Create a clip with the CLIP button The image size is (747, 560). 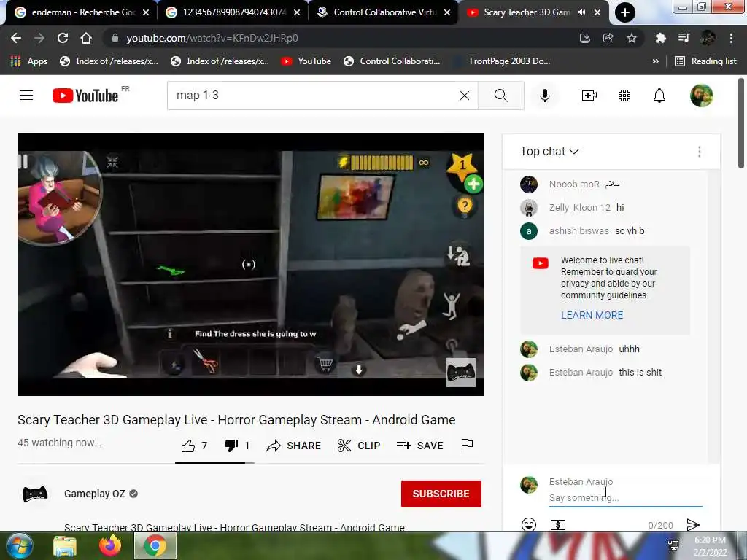(359, 446)
